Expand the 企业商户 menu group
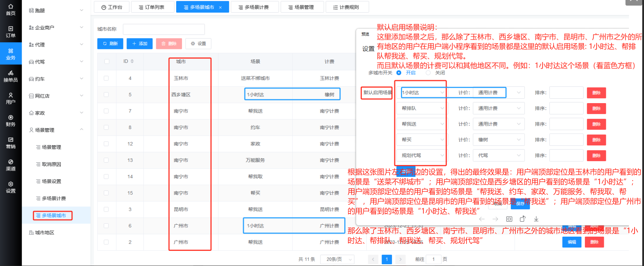The height and width of the screenshot is (266, 644). coord(56,28)
